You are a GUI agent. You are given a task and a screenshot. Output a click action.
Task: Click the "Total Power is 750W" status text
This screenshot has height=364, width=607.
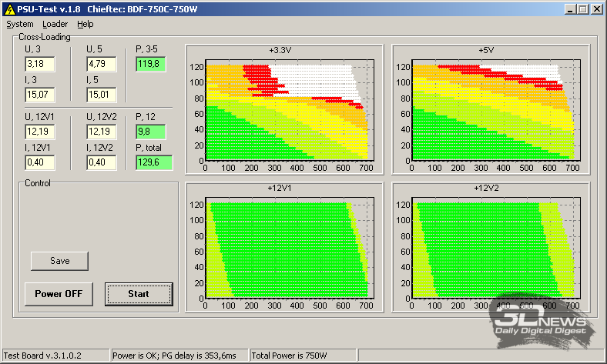289,356
